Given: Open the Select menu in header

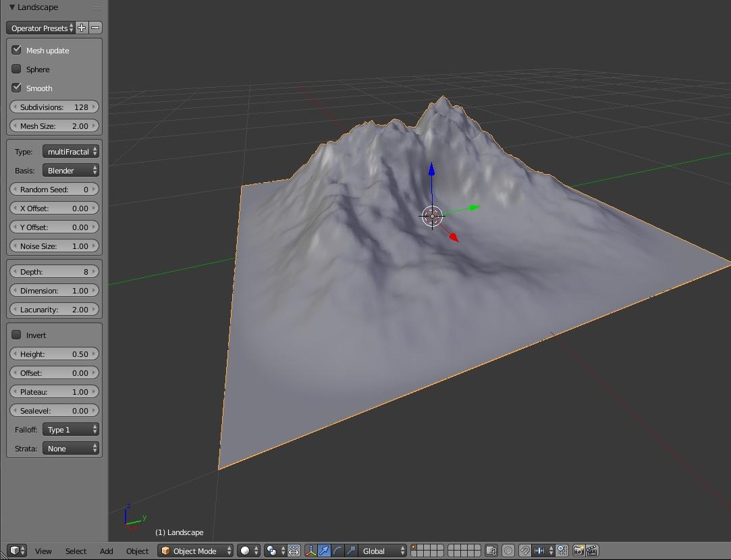Looking at the screenshot, I should 76,551.
